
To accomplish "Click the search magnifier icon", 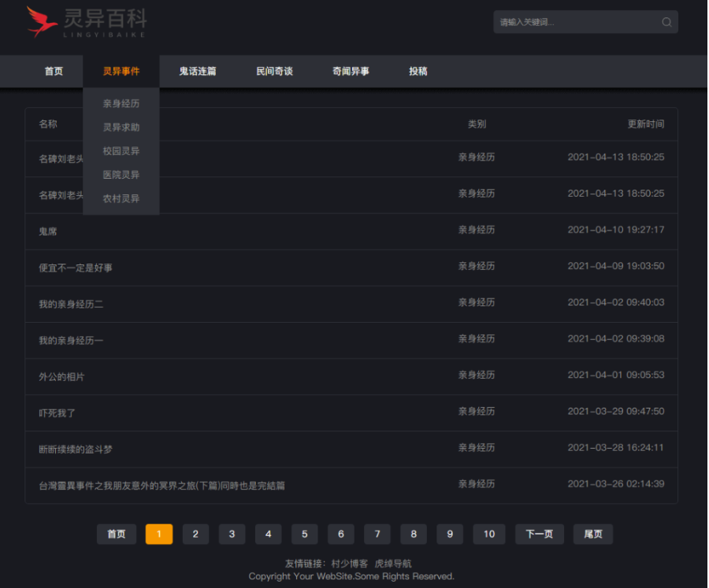I will 666,22.
